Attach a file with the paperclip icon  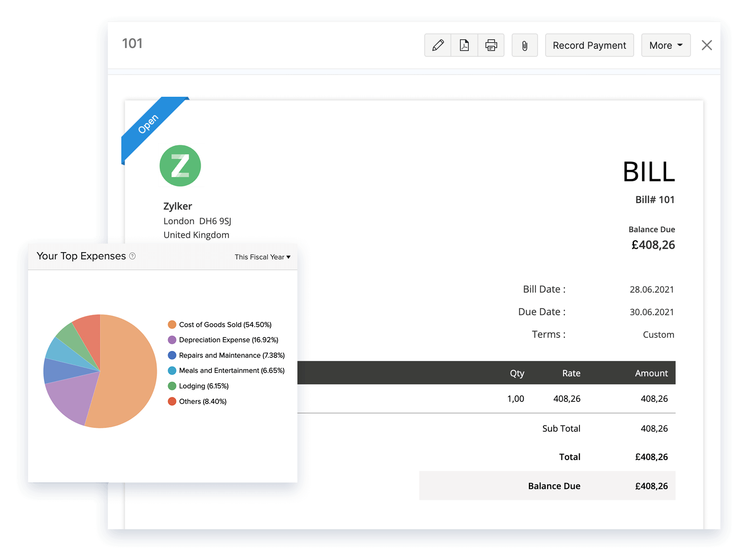[524, 45]
